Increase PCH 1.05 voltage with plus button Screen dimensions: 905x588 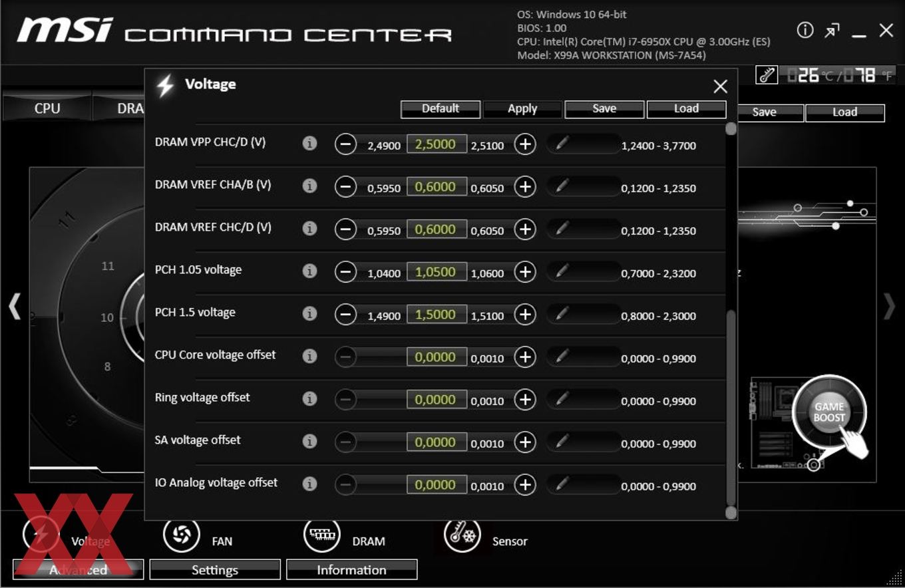click(x=525, y=272)
